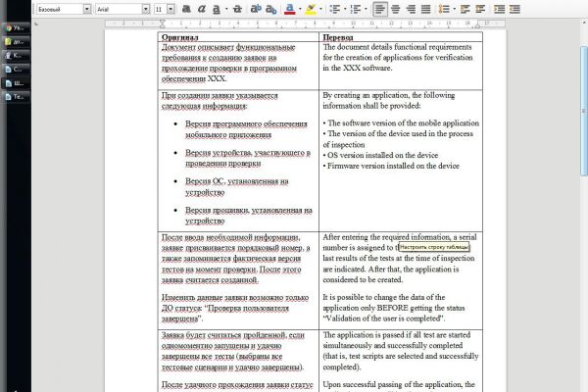
Task: Open the Arial font name dropdown arrow
Action: pos(146,9)
